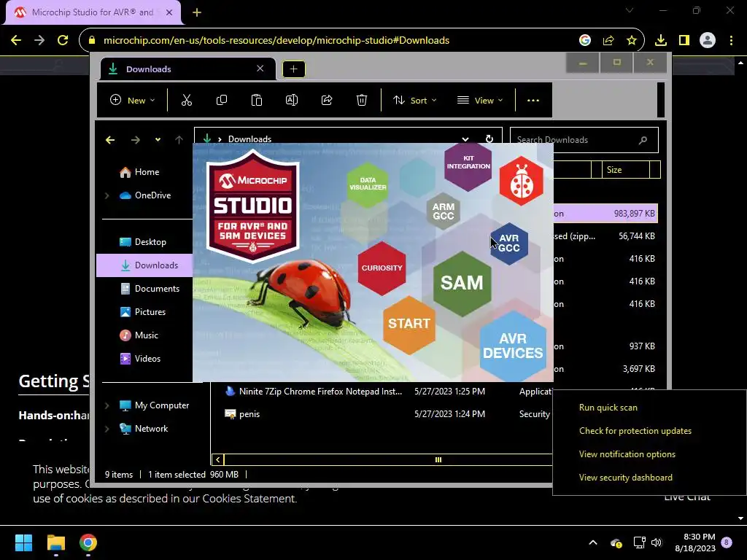Select Videos in the navigation pane
Screen dimensions: 747x560
pyautogui.click(x=146, y=359)
